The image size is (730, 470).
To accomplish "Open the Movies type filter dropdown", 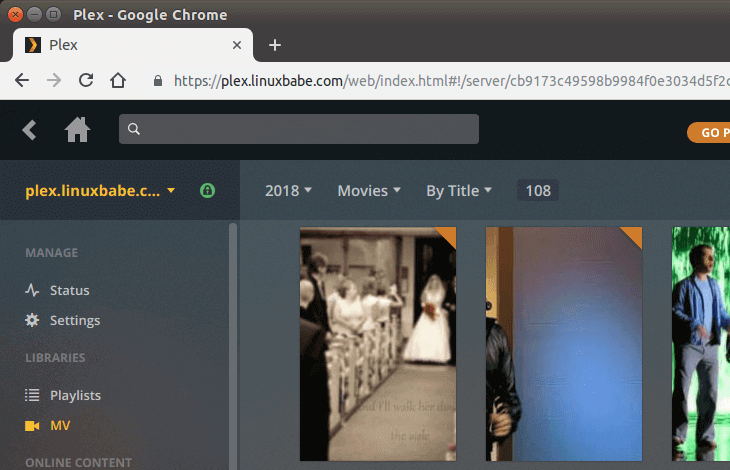I will (x=368, y=190).
